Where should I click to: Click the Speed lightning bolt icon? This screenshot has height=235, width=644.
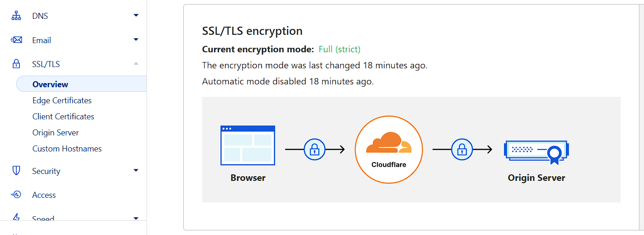17,218
